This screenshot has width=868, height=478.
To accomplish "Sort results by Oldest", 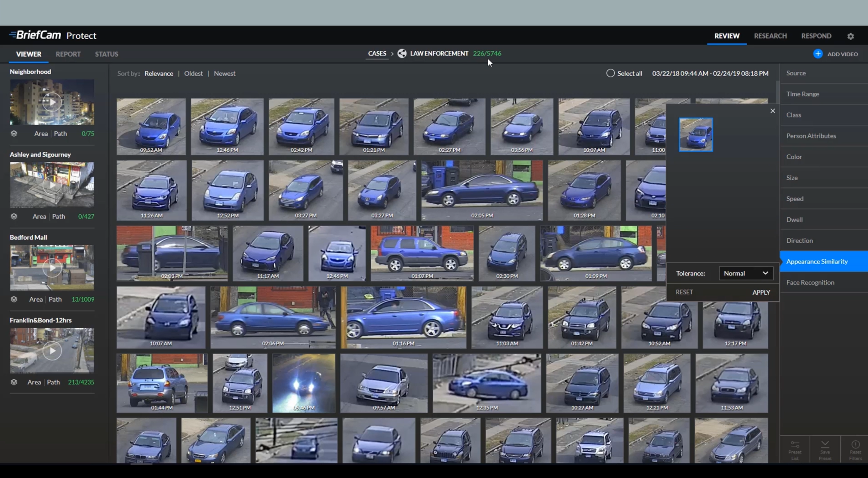I will [x=193, y=73].
